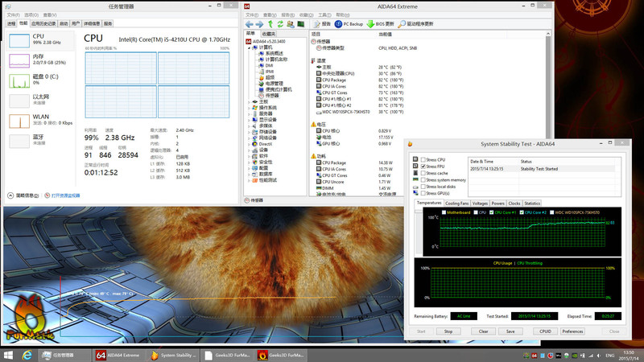Toggle the Motherboard temperature graph checkbox
Viewport: 644px width, 362px height.
point(444,212)
